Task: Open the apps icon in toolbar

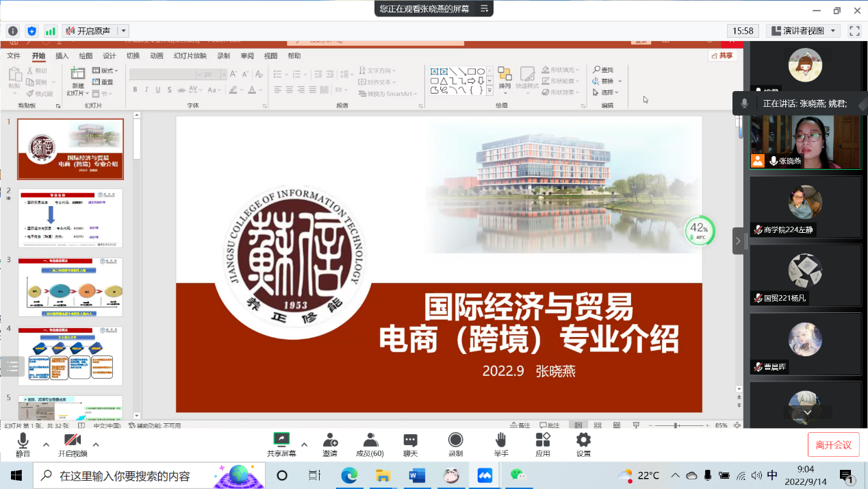Action: point(543,440)
